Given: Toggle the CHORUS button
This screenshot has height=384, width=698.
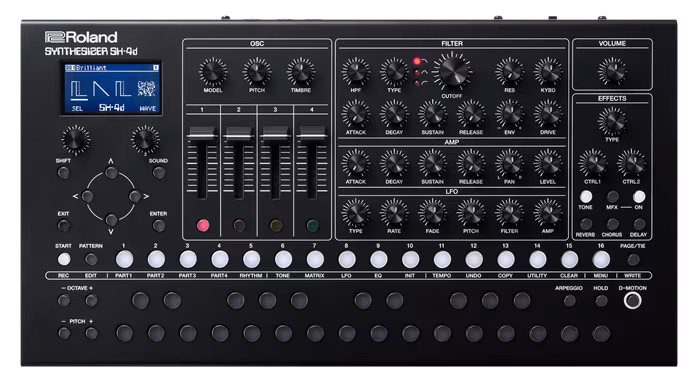Looking at the screenshot, I should pos(613,224).
